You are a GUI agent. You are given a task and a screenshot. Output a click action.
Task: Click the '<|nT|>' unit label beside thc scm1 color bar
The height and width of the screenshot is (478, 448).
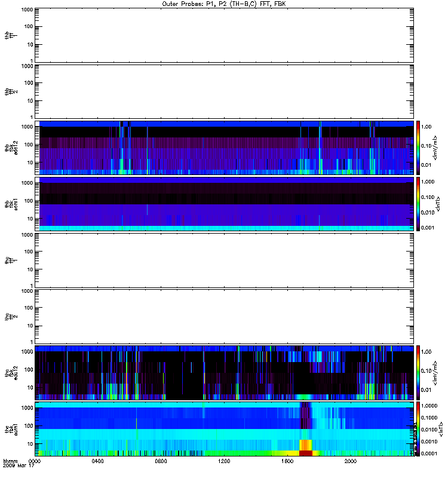tap(440, 429)
